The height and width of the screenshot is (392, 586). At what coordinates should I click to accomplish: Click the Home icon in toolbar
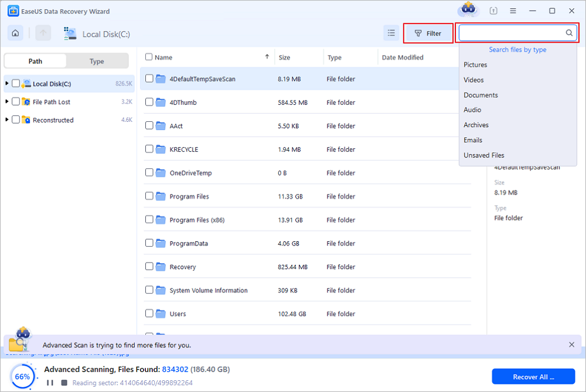15,33
